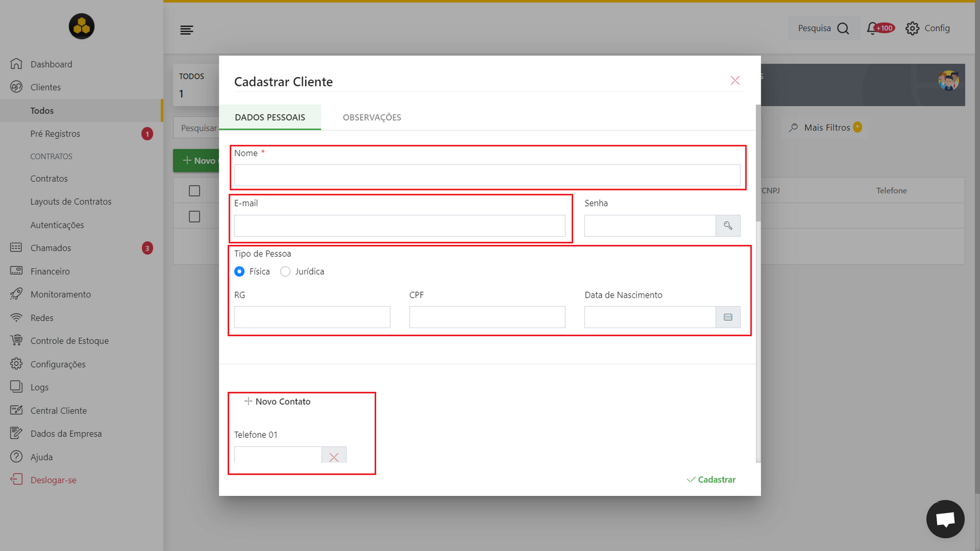Switch to the Observações tab

pyautogui.click(x=372, y=118)
